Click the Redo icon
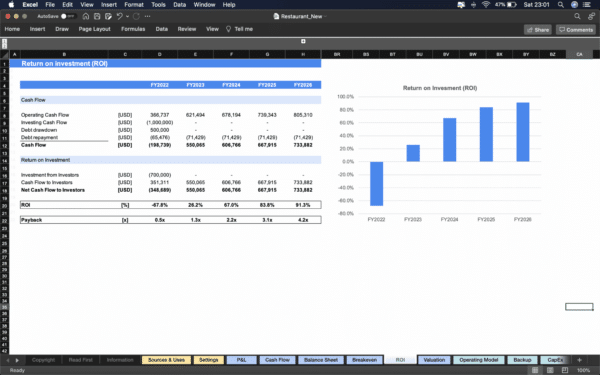Viewport: 600px width, 375px height. [x=136, y=16]
